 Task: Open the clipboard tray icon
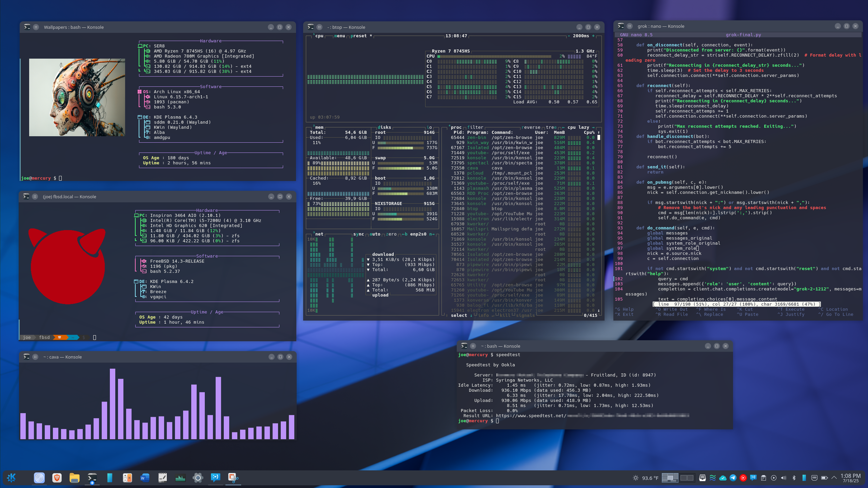coord(764,478)
